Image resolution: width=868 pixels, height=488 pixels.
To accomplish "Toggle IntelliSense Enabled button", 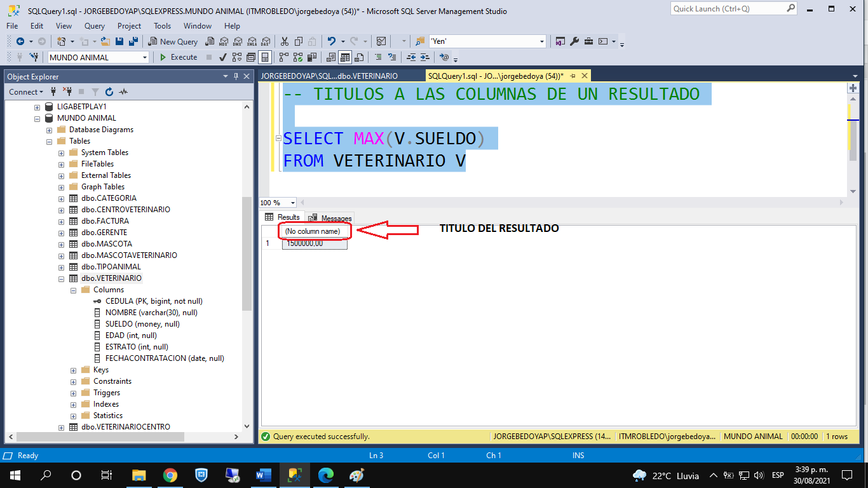I will pos(264,57).
